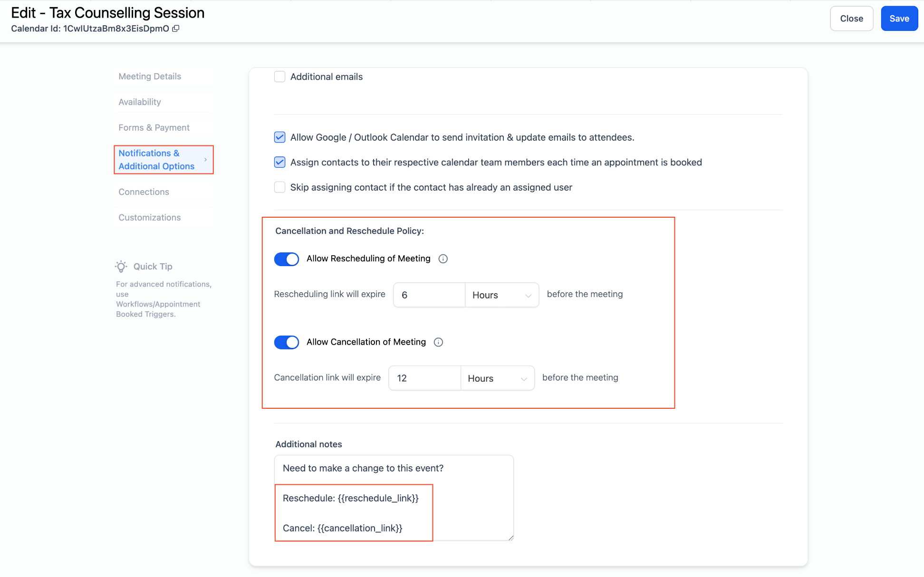Click the Quick Tip lightbulb icon
The width and height of the screenshot is (924, 577).
pos(121,266)
